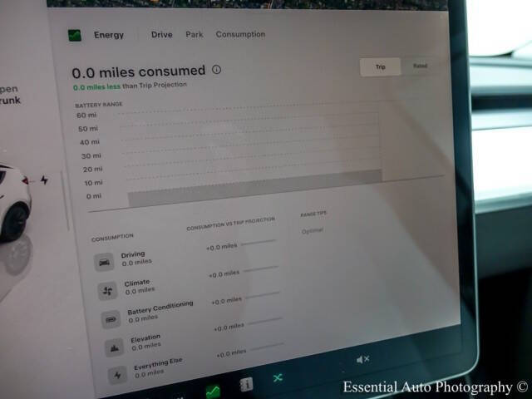Click the 60 mi axis label

point(86,116)
